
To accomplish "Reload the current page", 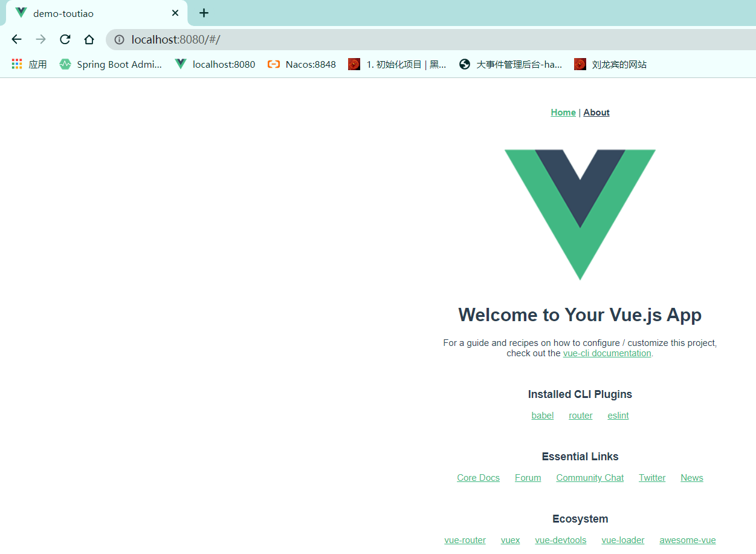I will point(65,39).
